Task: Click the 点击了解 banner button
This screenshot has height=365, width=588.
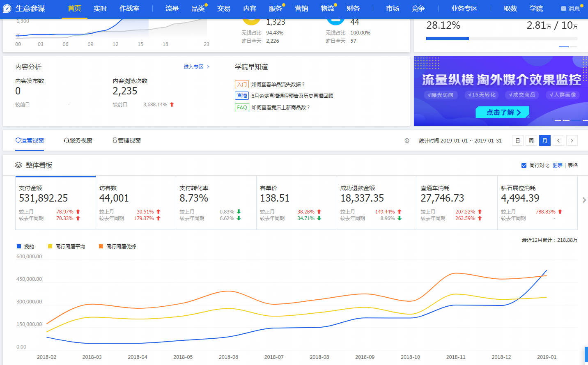Action: pyautogui.click(x=502, y=112)
